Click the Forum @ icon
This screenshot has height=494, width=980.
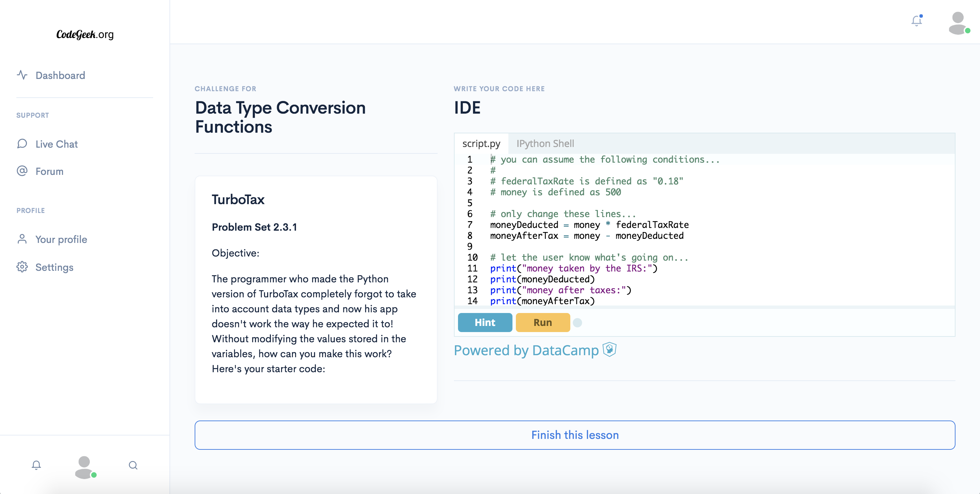tap(22, 171)
